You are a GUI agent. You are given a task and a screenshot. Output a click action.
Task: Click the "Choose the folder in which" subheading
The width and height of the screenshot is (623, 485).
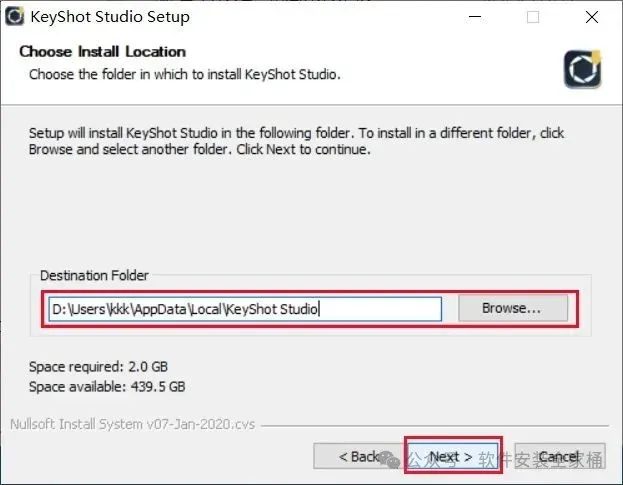[185, 74]
